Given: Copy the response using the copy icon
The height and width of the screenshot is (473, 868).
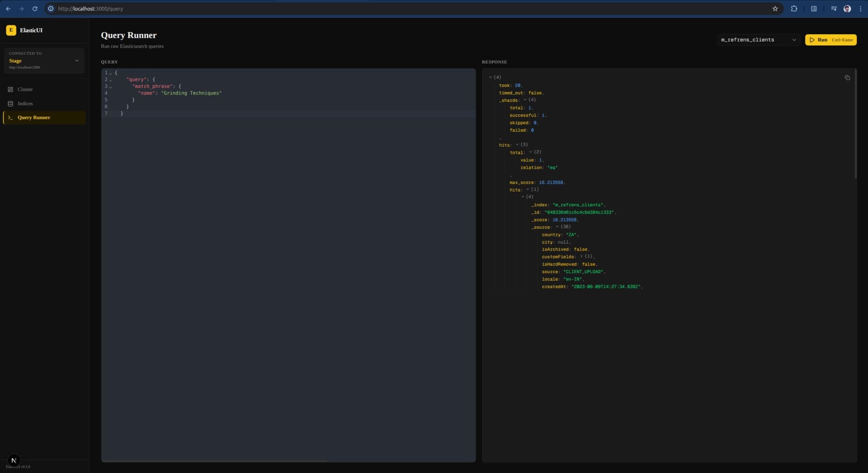Looking at the screenshot, I should [x=848, y=77].
